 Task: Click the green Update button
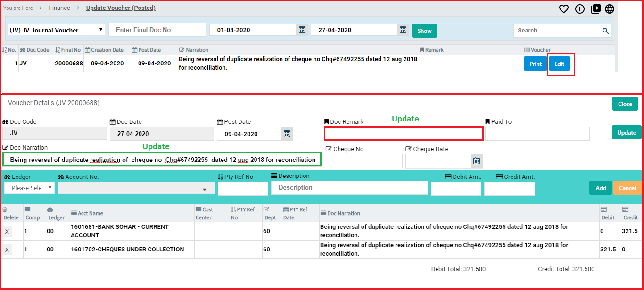[x=627, y=133]
